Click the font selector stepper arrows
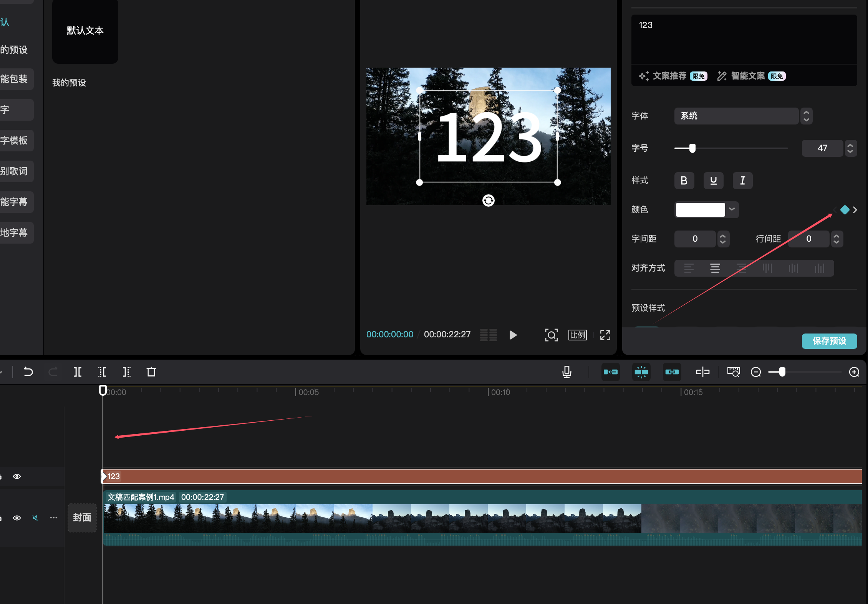 coord(807,116)
